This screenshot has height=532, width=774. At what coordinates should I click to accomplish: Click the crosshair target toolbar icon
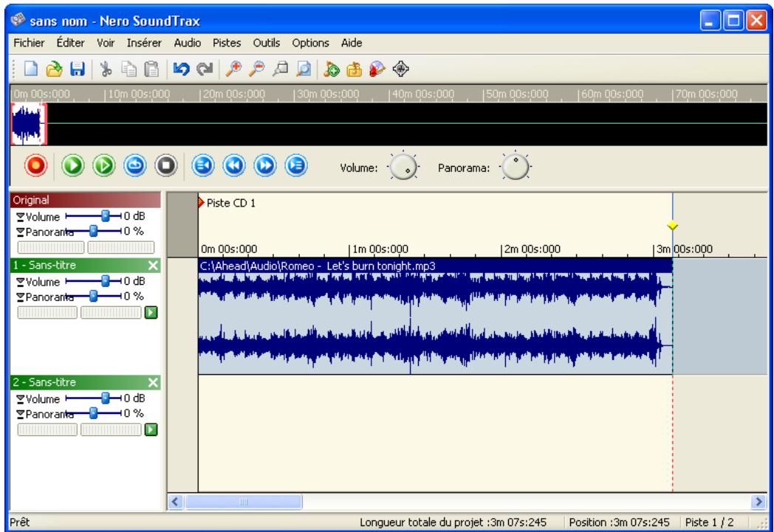pos(400,69)
